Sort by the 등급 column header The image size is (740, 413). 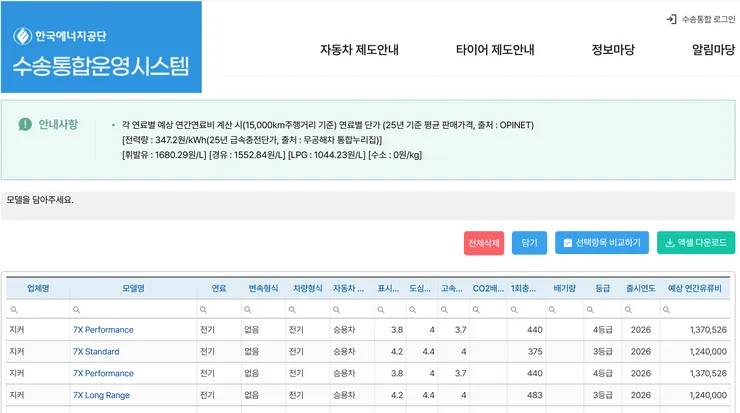click(x=602, y=288)
